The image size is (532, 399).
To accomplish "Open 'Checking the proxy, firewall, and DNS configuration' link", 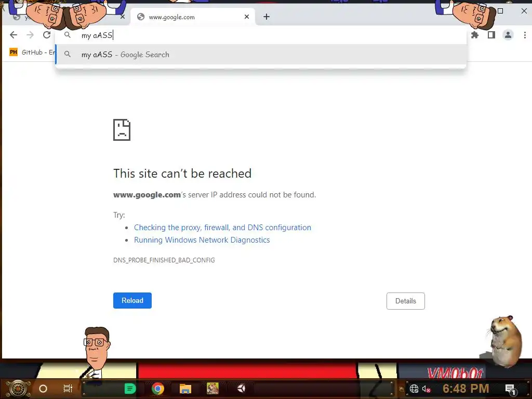I will pyautogui.click(x=222, y=228).
